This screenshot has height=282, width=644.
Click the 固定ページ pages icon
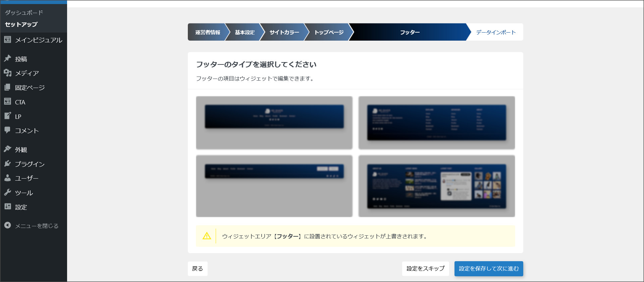pos(7,87)
